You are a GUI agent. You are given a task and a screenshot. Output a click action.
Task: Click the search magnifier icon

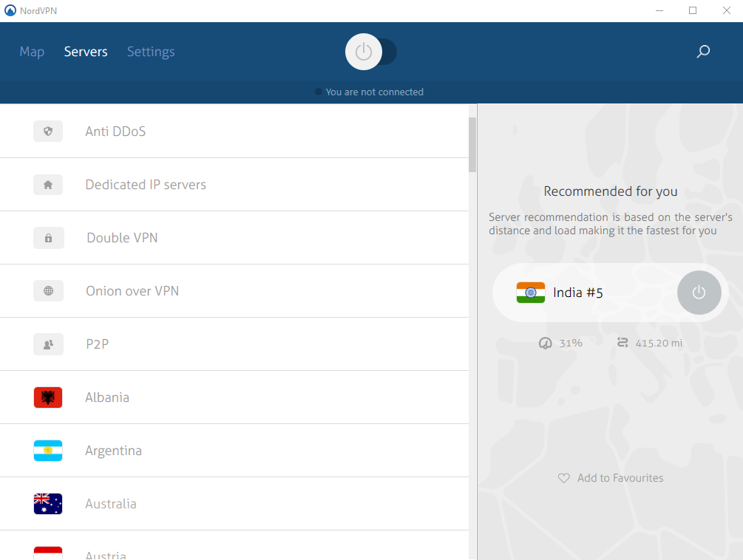click(x=702, y=51)
